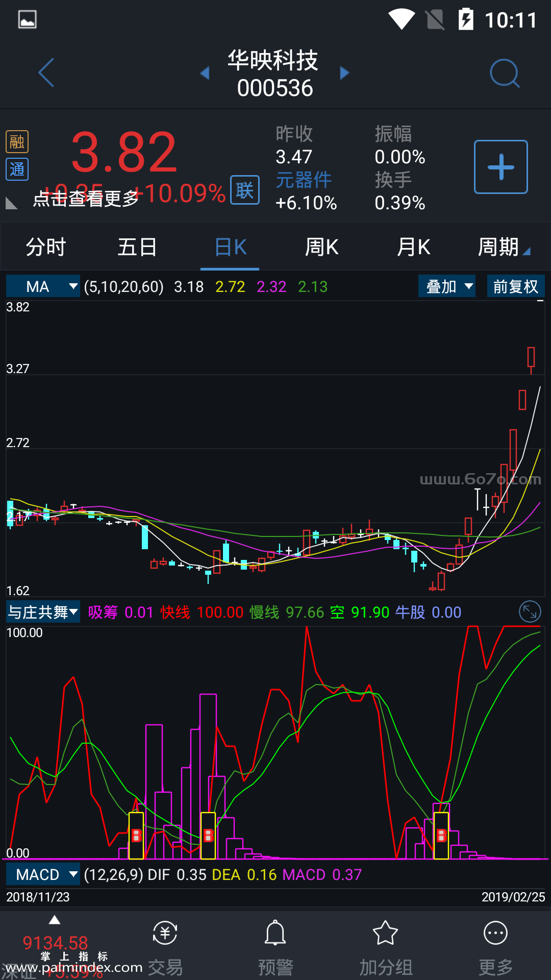Tap the 快线 100.00 indicator value
551x980 pixels.
(x=202, y=612)
